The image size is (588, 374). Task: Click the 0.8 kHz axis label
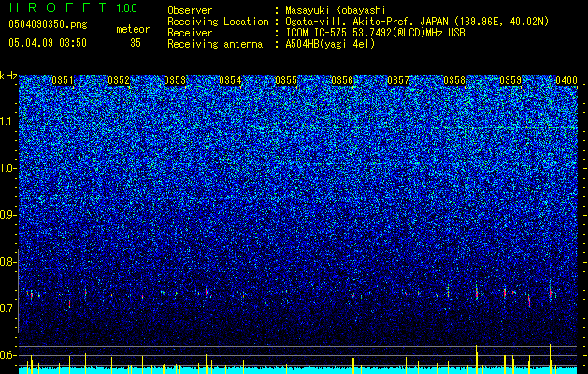pyautogui.click(x=8, y=262)
